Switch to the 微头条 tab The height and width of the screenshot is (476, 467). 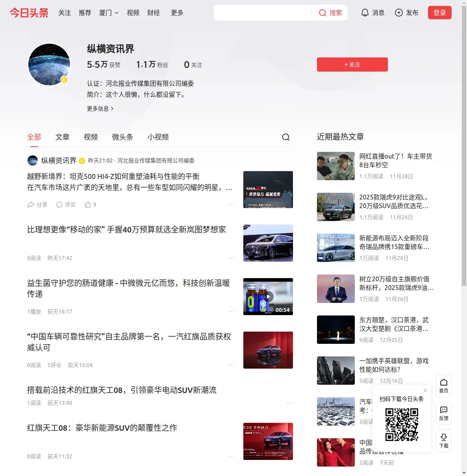[x=123, y=137]
